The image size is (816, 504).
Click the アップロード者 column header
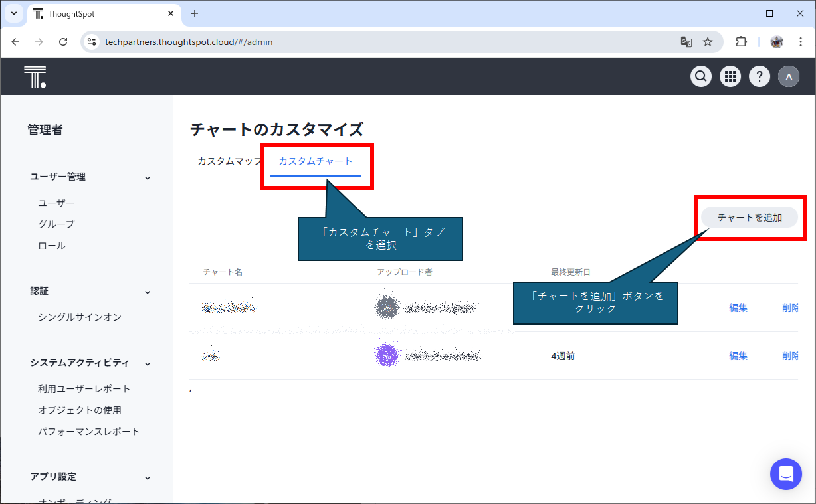[405, 272]
